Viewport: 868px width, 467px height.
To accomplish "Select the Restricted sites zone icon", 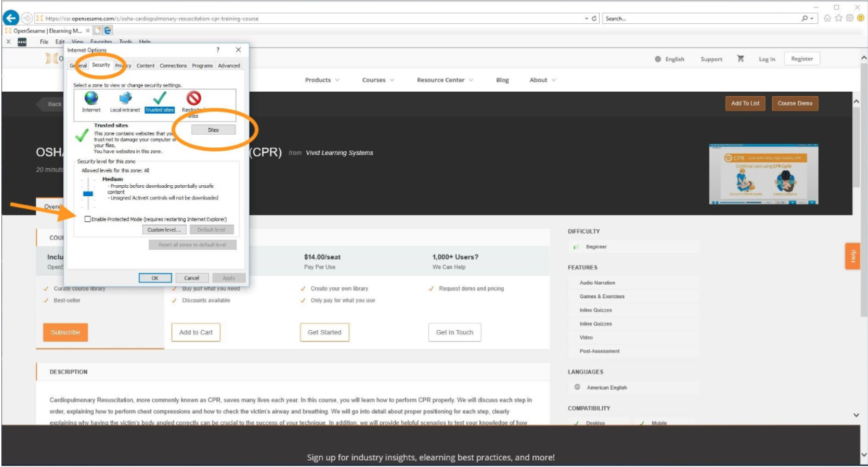I will point(194,99).
